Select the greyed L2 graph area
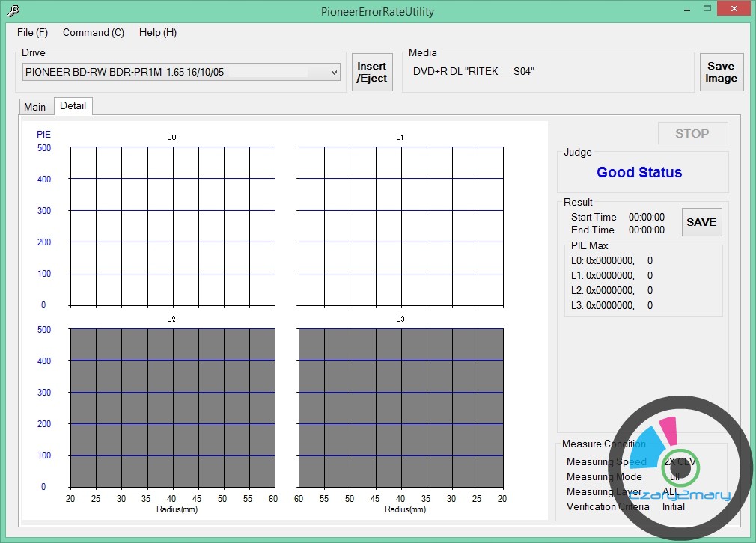The width and height of the screenshot is (756, 543). [x=172, y=408]
